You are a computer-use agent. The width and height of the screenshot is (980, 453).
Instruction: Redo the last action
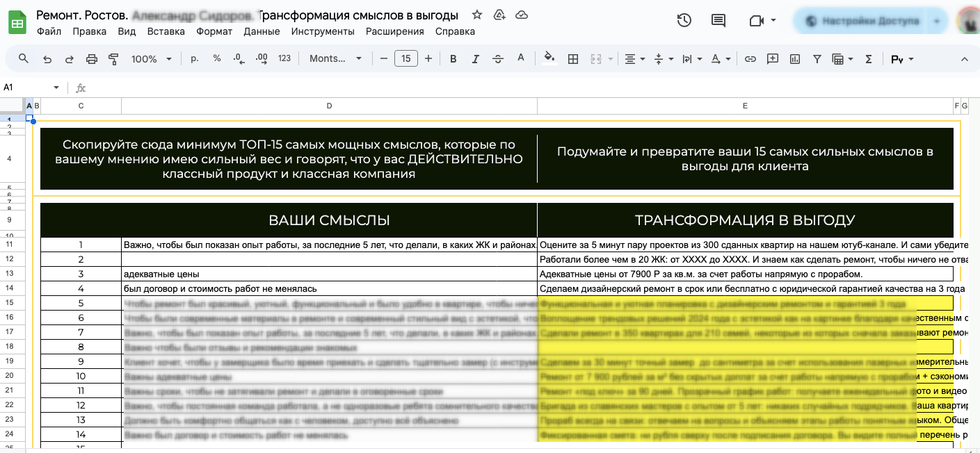point(69,59)
